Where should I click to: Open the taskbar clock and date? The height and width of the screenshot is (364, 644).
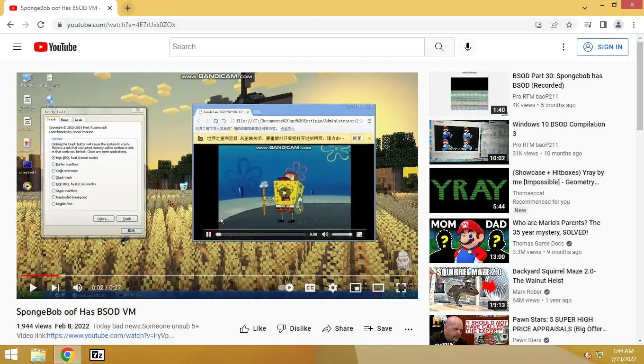tap(623, 355)
